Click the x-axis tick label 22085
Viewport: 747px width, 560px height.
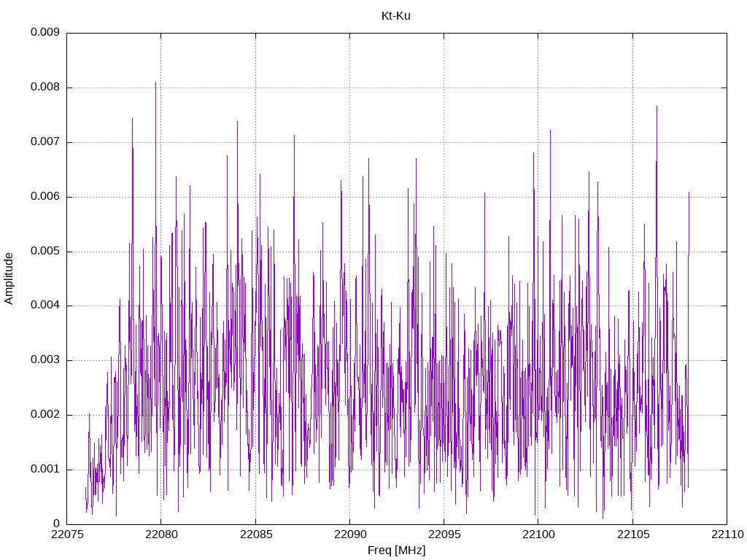(x=255, y=534)
